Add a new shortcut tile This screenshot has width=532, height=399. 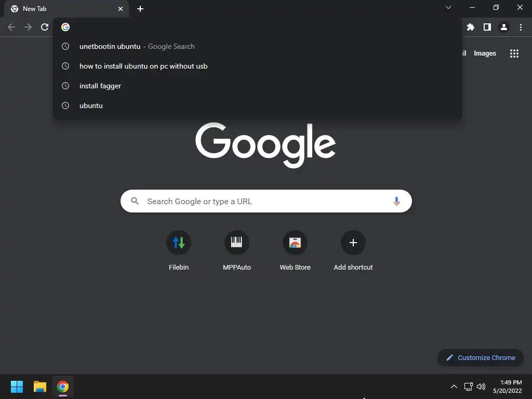click(353, 250)
